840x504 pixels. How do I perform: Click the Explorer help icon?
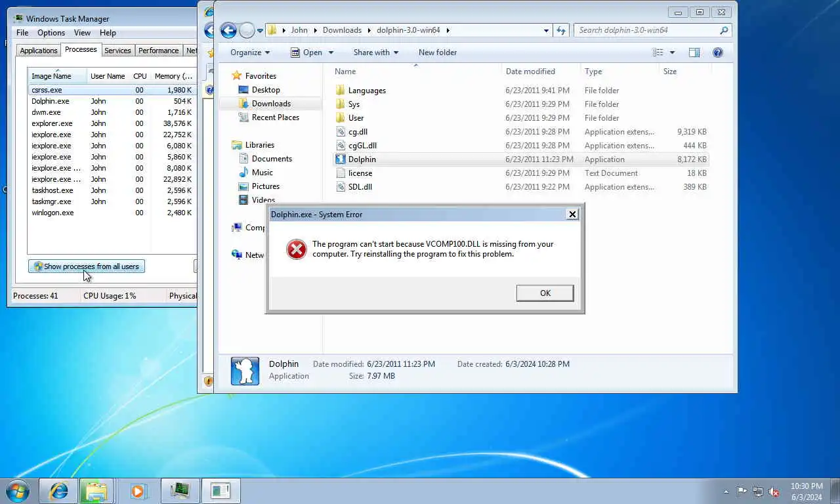tap(718, 52)
